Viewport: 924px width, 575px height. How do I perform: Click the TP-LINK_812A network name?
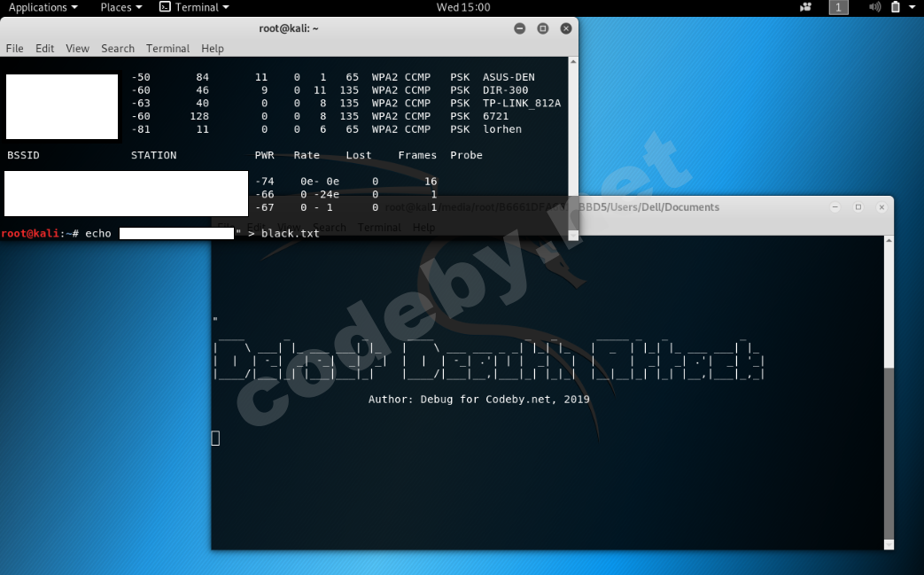pos(522,103)
